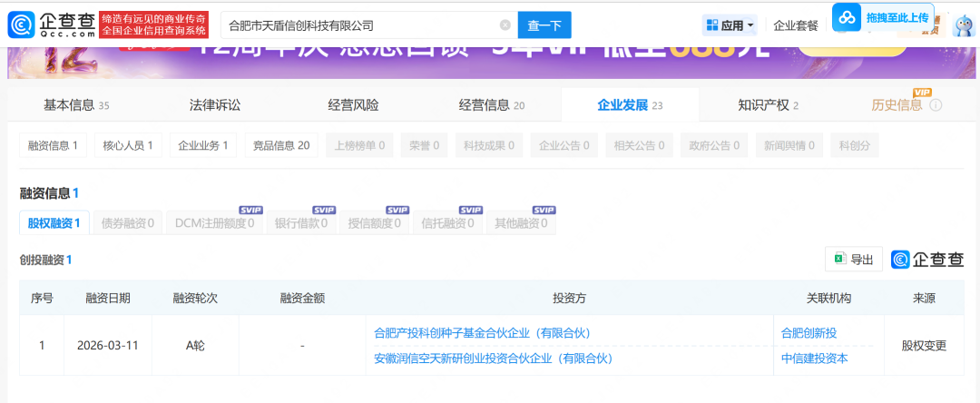Click the penguin mascot avatar

click(x=963, y=25)
